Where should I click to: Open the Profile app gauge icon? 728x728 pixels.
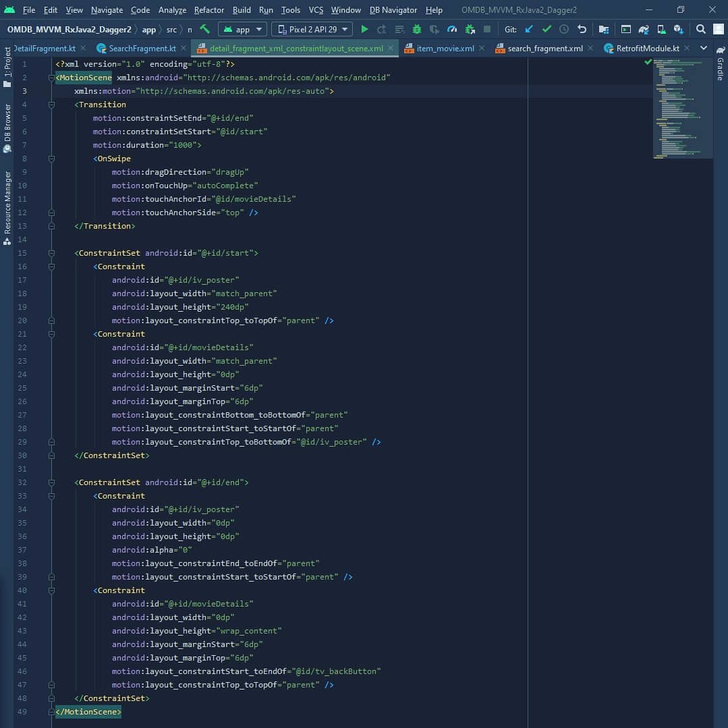coord(452,29)
